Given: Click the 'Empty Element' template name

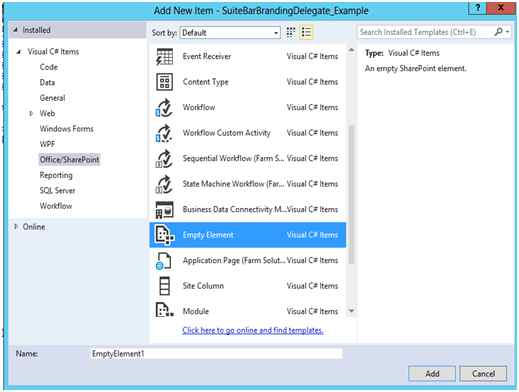Looking at the screenshot, I should [208, 235].
